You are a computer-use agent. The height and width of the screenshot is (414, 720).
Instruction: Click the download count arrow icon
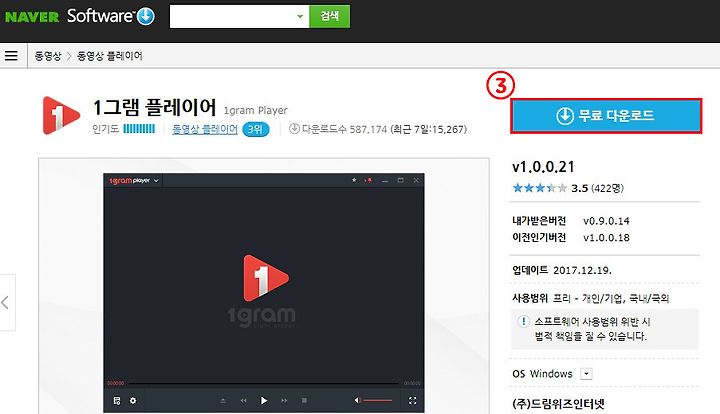294,129
